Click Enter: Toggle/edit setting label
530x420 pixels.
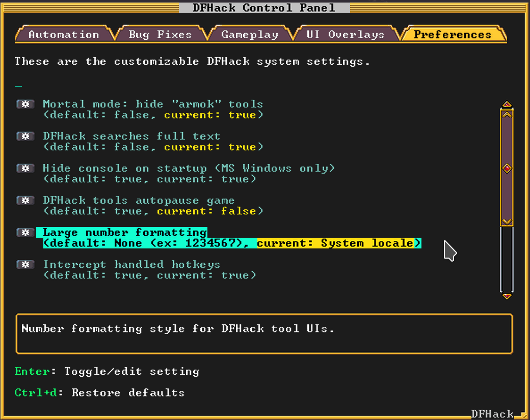pos(107,372)
